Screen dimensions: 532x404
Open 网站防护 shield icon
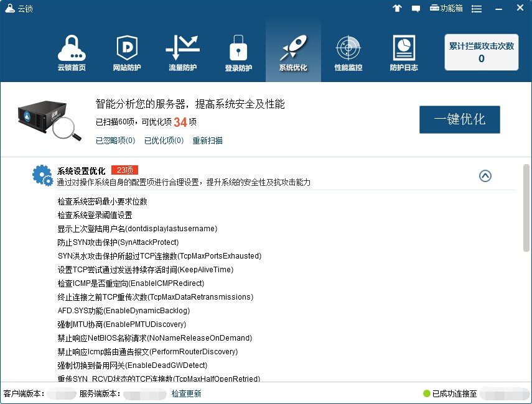127,53
